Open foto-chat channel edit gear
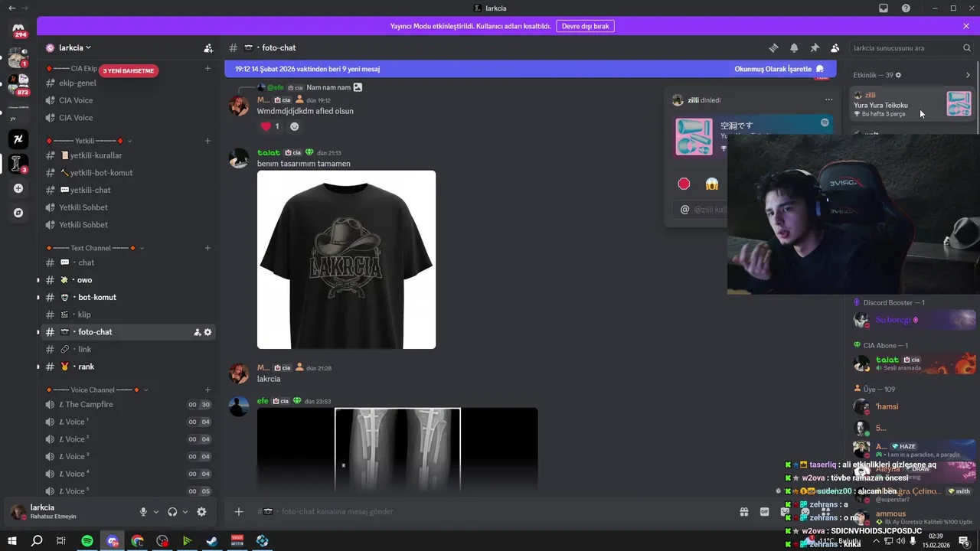Screen dimensions: 980x551 pyautogui.click(x=207, y=332)
